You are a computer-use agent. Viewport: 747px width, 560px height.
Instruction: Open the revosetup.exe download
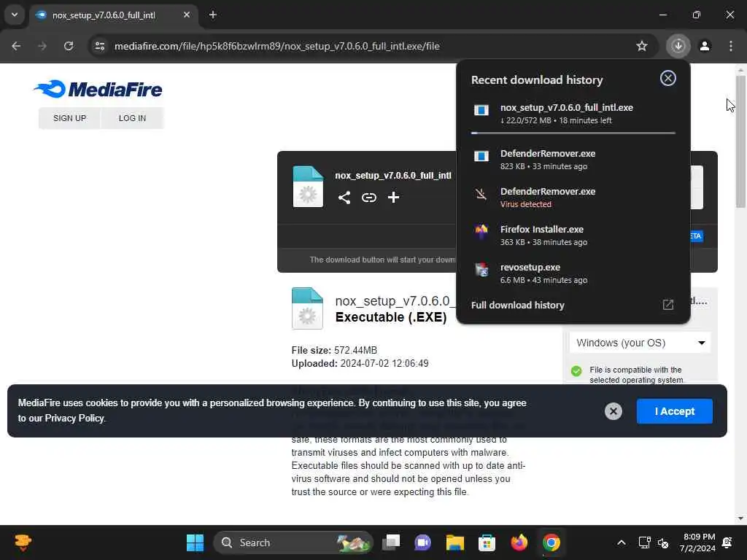pos(573,273)
